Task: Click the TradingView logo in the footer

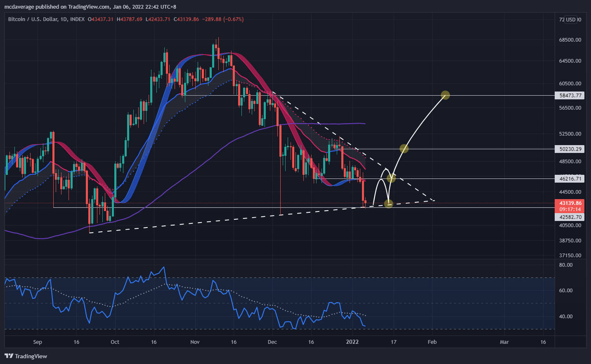Action: [26, 356]
